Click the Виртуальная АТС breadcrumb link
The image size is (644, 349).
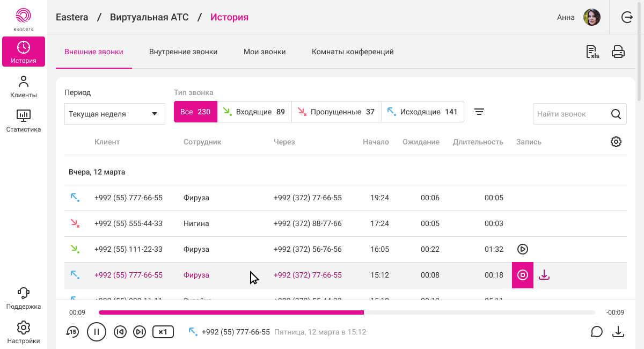coord(149,17)
